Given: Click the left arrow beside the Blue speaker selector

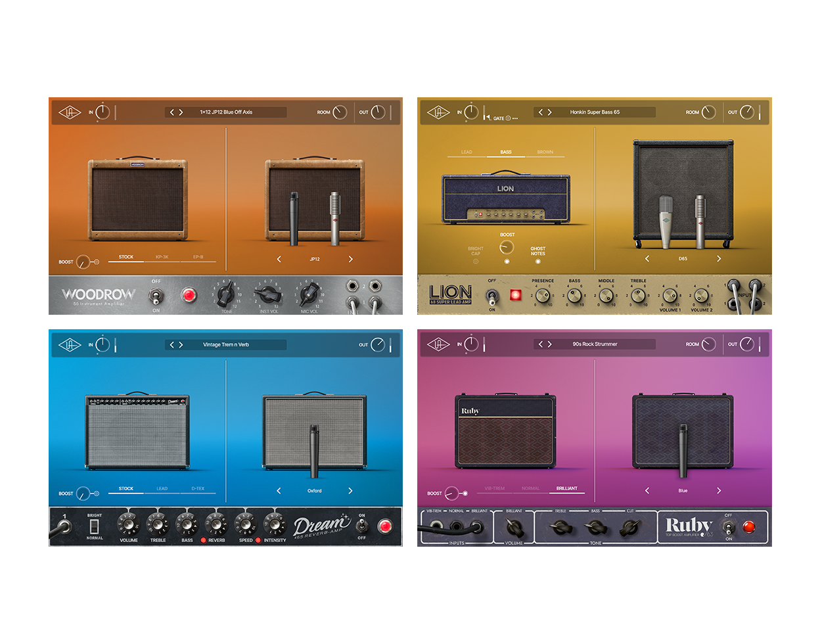Looking at the screenshot, I should (x=647, y=490).
